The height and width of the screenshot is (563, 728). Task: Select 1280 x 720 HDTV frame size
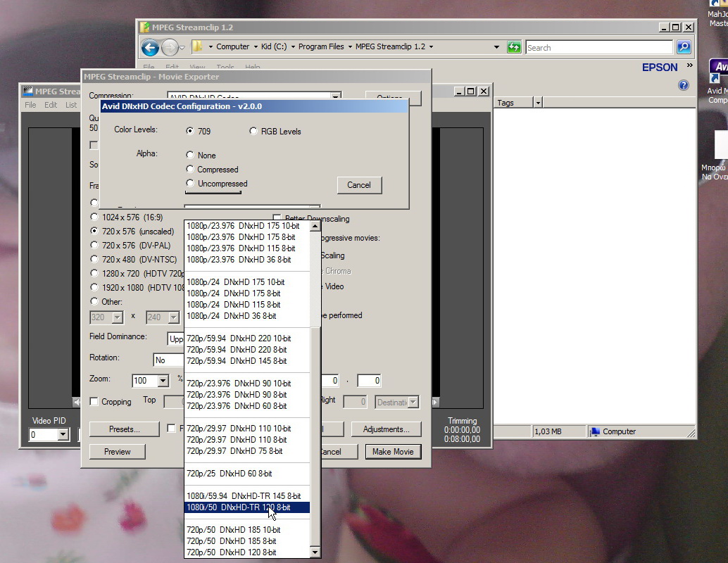94,273
